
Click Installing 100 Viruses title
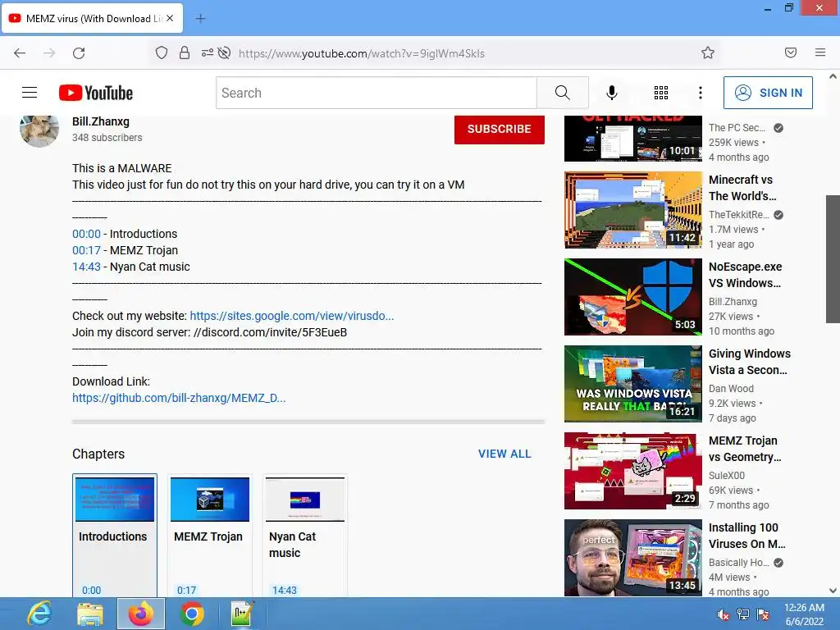pos(746,536)
